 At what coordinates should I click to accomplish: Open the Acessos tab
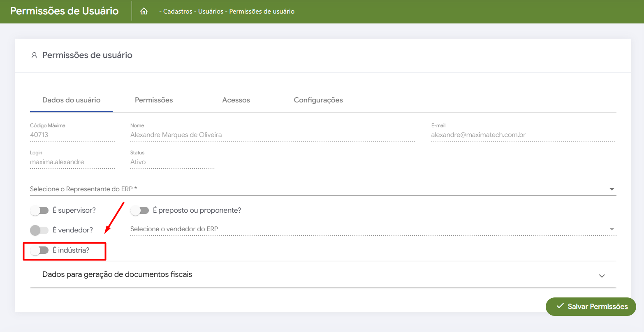point(236,100)
